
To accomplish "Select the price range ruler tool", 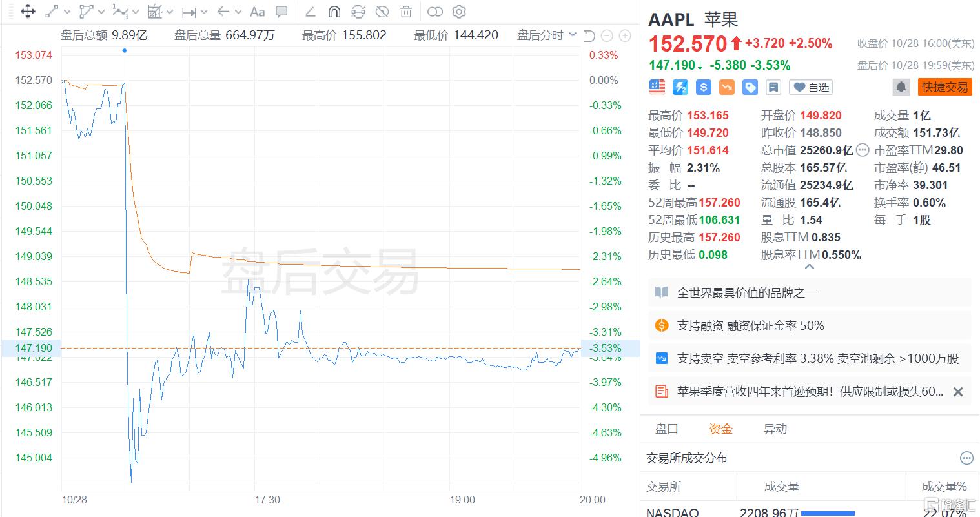I will [x=189, y=12].
